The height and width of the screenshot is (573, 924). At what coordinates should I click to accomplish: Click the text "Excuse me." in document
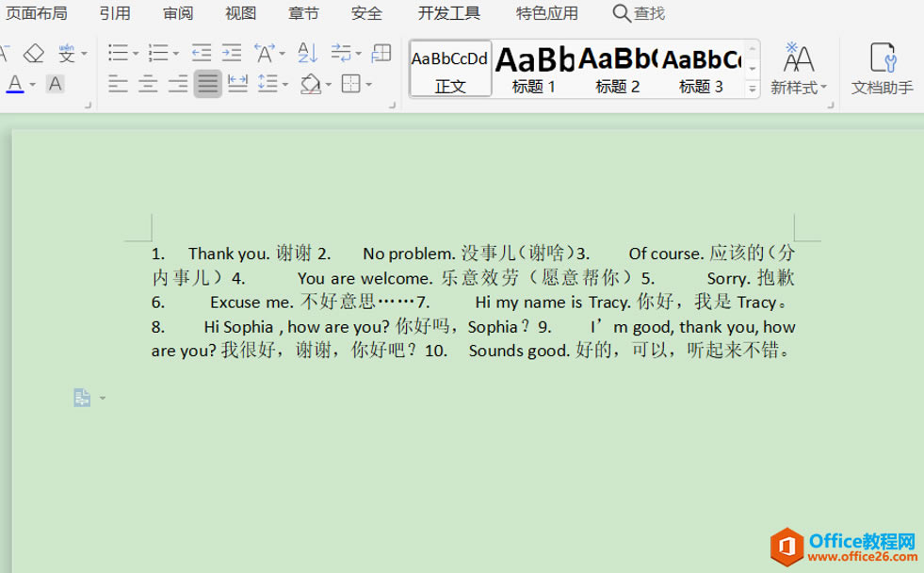252,303
